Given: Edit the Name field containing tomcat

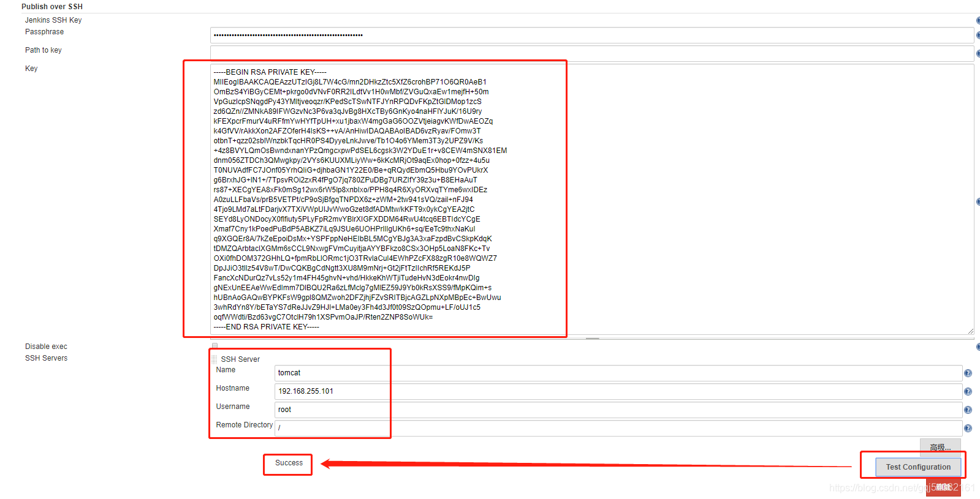Looking at the screenshot, I should (x=618, y=373).
